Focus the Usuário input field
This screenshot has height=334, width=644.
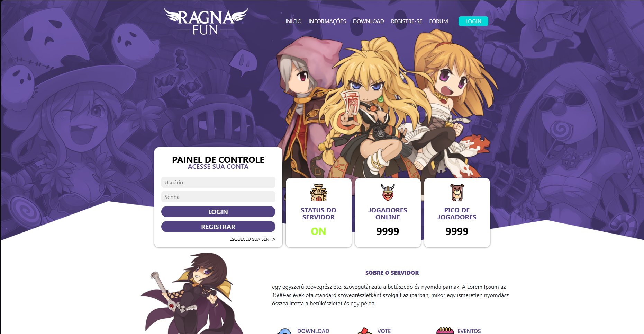218,182
